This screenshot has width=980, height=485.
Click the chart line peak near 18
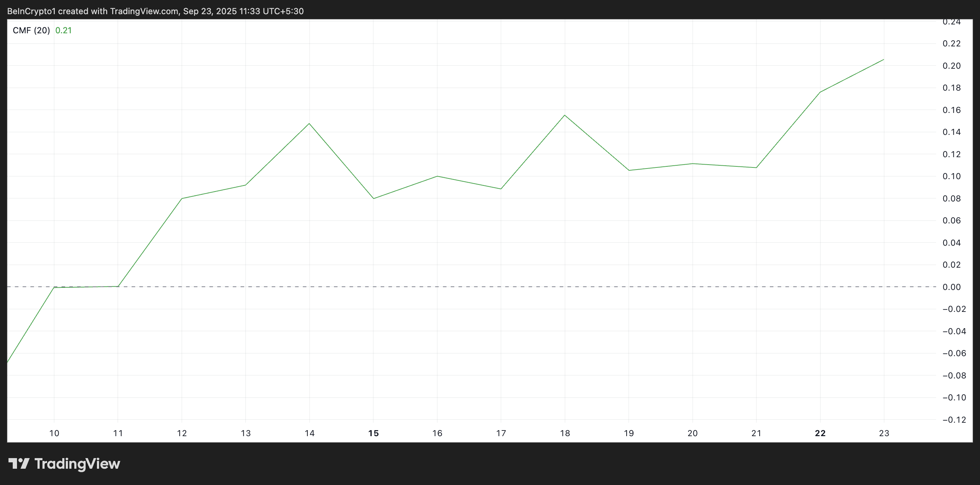pos(565,115)
